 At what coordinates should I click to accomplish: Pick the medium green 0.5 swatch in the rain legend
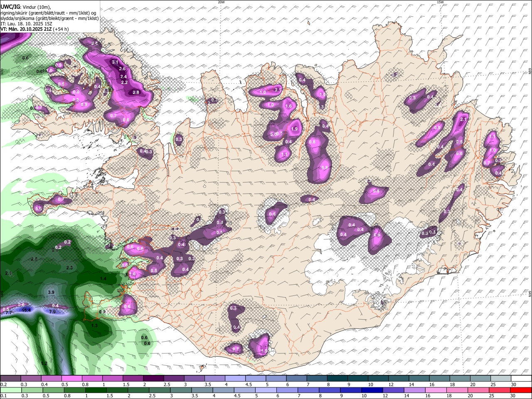[53, 390]
